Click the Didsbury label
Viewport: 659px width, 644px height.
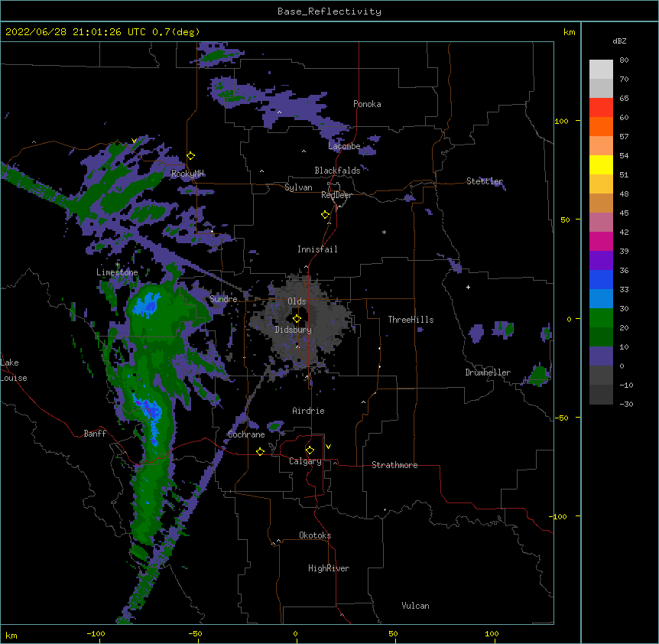294,330
